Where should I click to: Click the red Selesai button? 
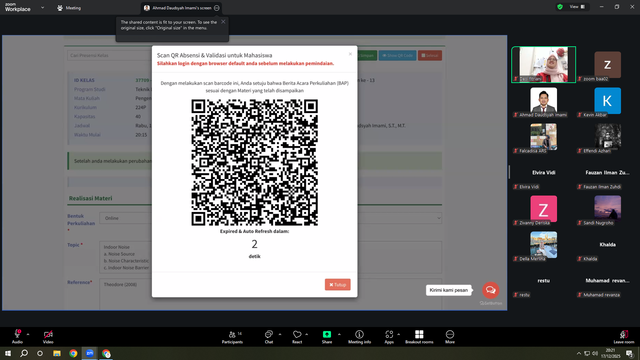coord(430,56)
